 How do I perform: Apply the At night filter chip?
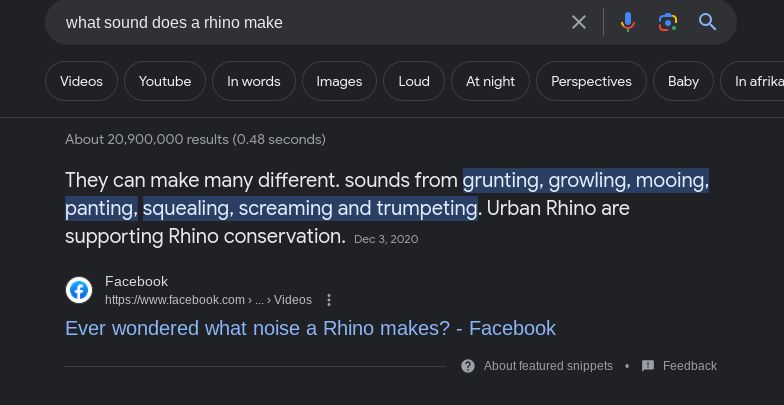pos(490,82)
